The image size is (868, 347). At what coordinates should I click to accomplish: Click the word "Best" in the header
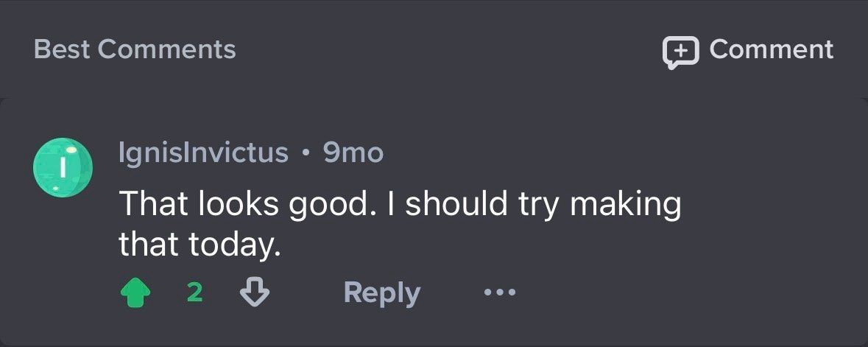[x=62, y=49]
